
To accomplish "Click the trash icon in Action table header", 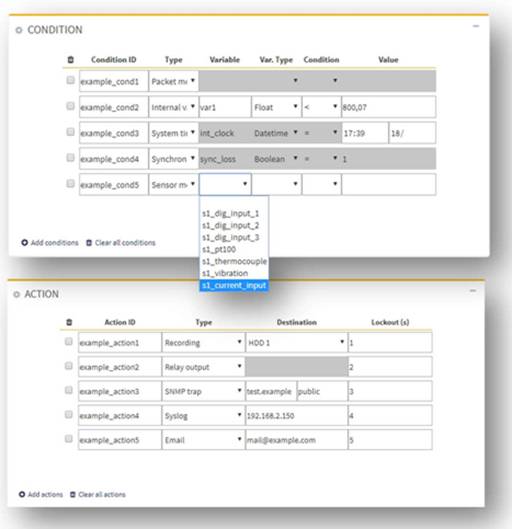I will coord(69,322).
